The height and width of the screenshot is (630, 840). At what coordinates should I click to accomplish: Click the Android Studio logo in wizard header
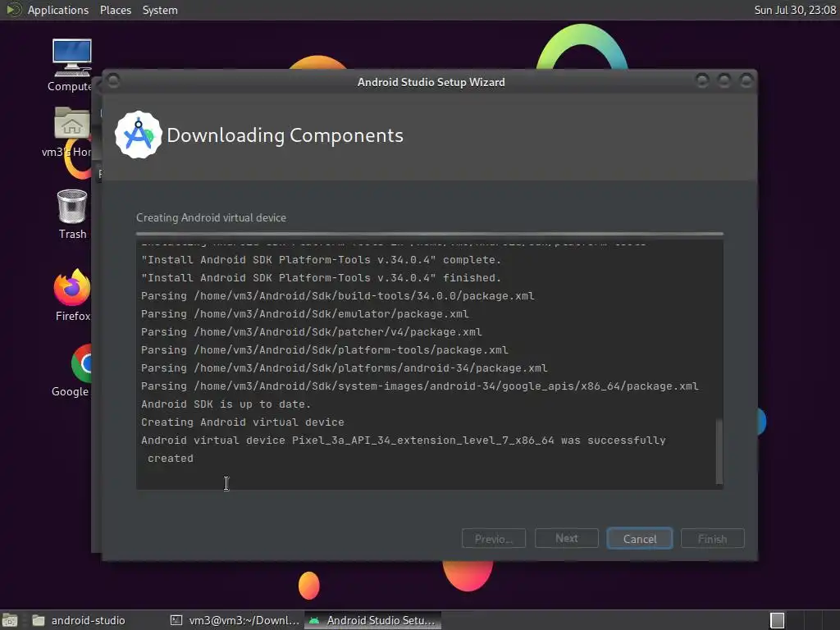click(x=138, y=135)
